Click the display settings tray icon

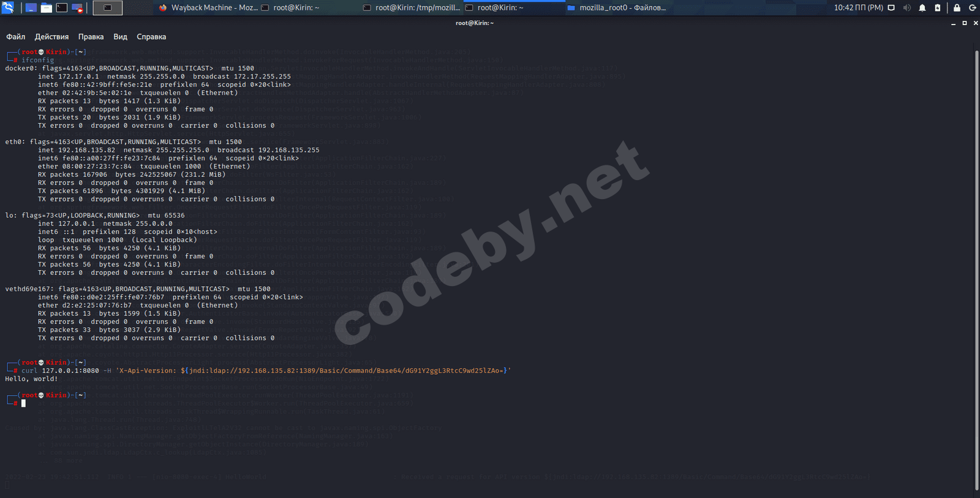(x=891, y=8)
